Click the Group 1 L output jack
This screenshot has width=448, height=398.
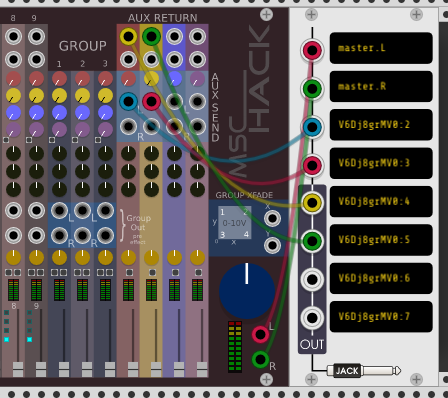click(59, 211)
